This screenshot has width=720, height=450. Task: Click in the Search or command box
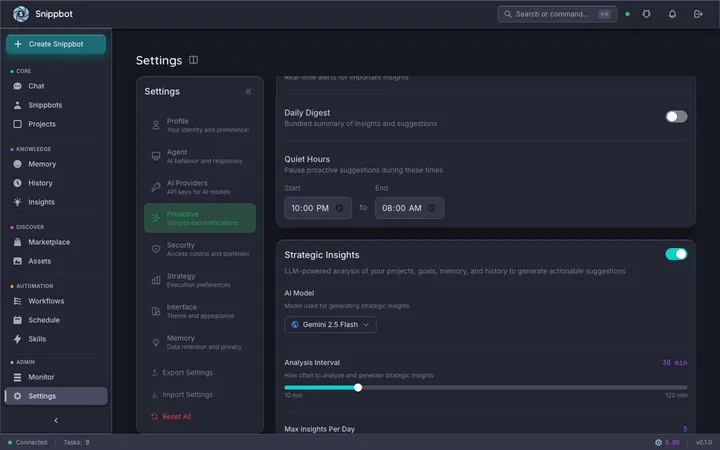(x=557, y=14)
